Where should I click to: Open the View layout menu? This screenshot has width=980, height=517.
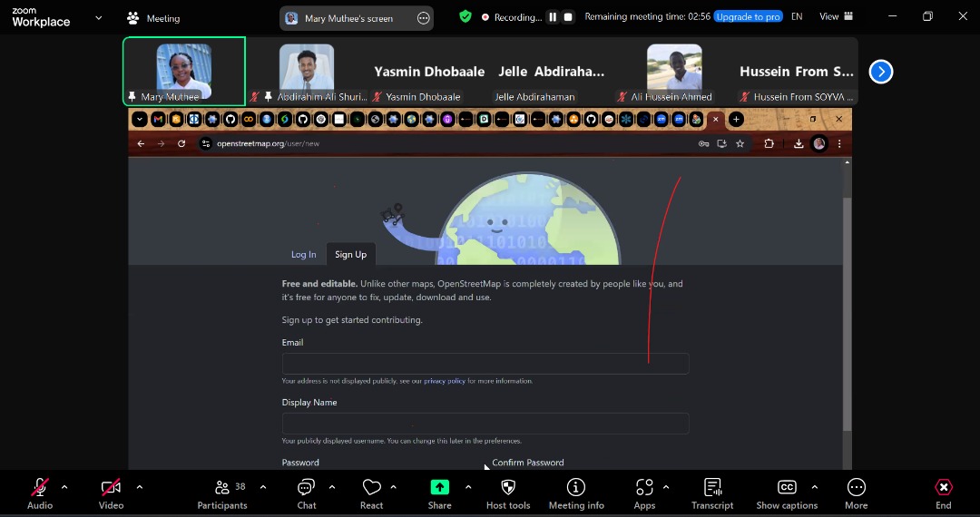836,17
